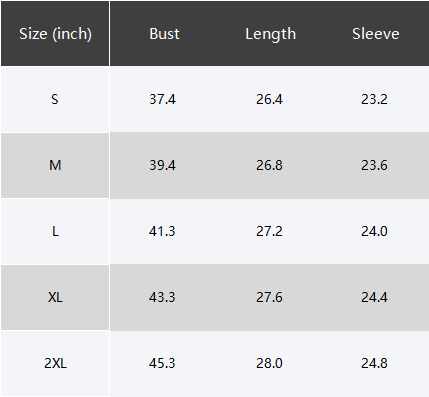This screenshot has width=429, height=397.
Task: Select sleeve value 24.4 for size XL
Action: point(374,297)
